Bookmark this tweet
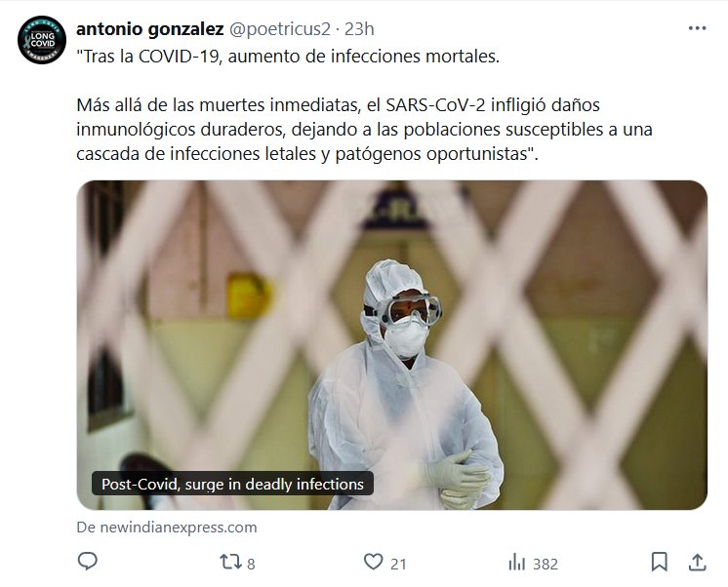Screen dimensions: 728x587 click(660, 562)
